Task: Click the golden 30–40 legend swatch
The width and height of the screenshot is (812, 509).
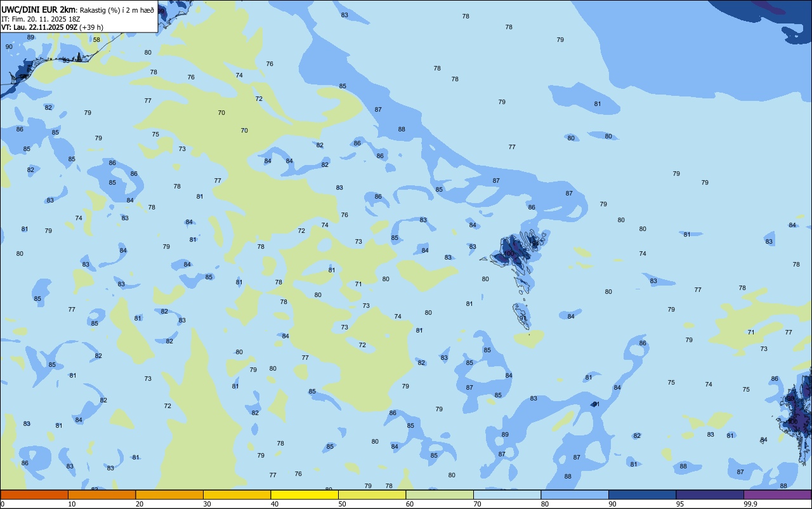Action: pyautogui.click(x=237, y=494)
